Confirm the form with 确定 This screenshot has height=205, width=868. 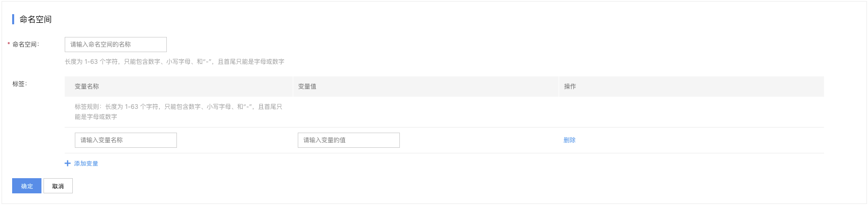point(27,186)
